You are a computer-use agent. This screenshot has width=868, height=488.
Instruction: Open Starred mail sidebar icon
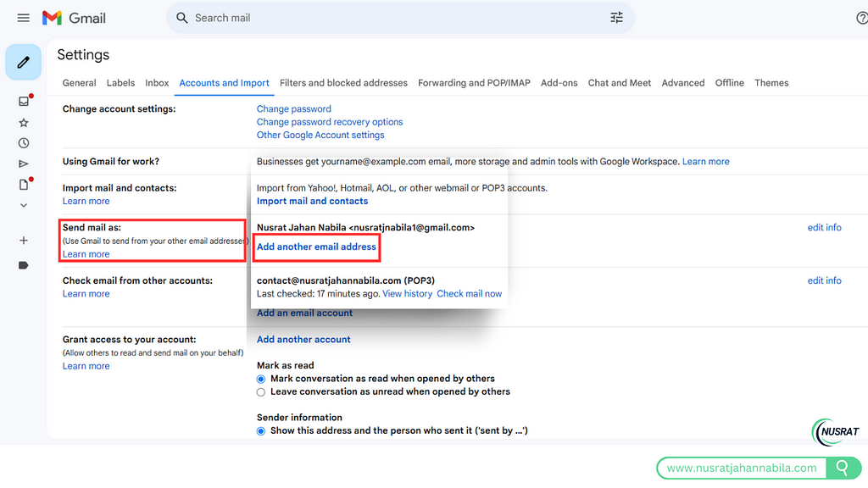(x=23, y=122)
